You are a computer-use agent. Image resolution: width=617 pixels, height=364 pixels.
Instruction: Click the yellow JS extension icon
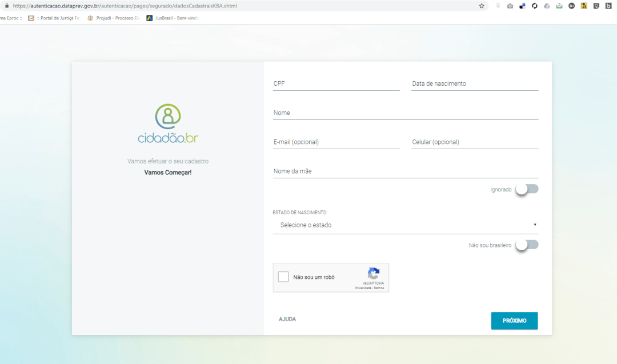click(x=584, y=6)
